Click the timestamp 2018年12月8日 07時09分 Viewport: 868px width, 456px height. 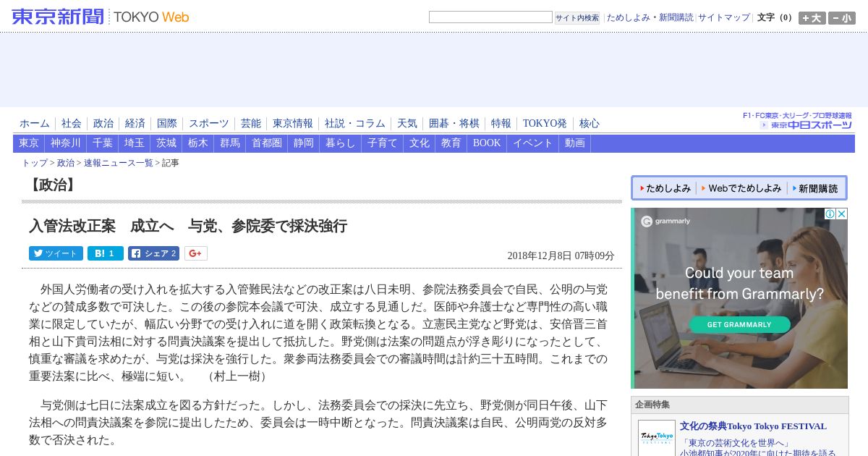point(561,256)
